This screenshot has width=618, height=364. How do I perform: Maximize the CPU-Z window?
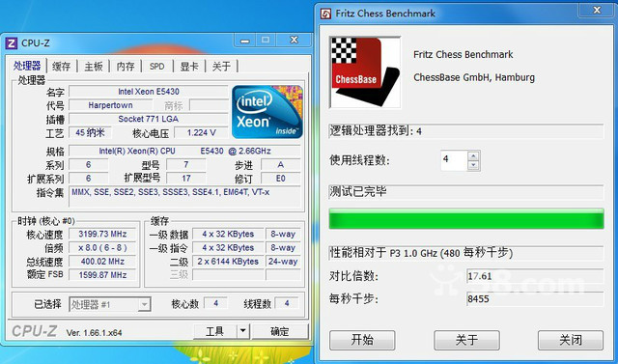(x=266, y=41)
